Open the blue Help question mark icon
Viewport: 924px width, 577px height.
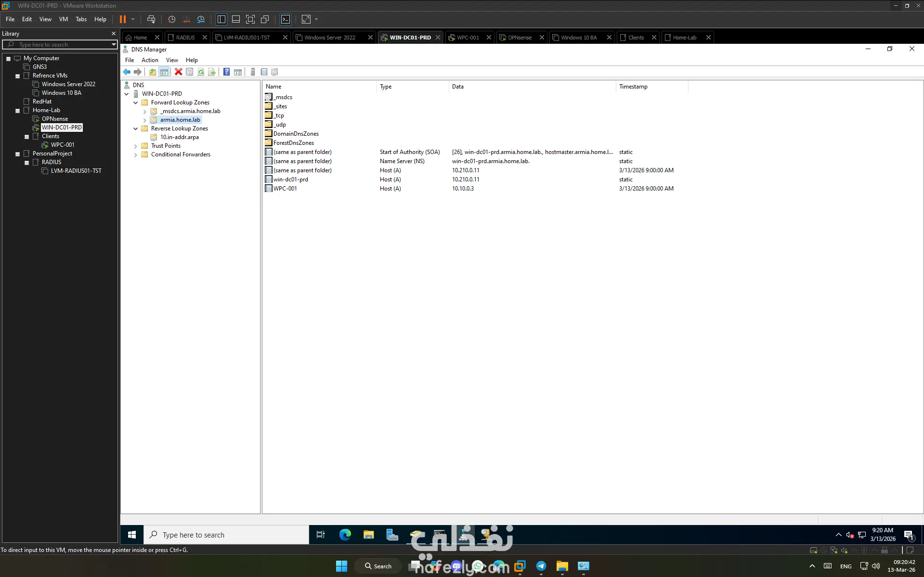click(x=226, y=72)
